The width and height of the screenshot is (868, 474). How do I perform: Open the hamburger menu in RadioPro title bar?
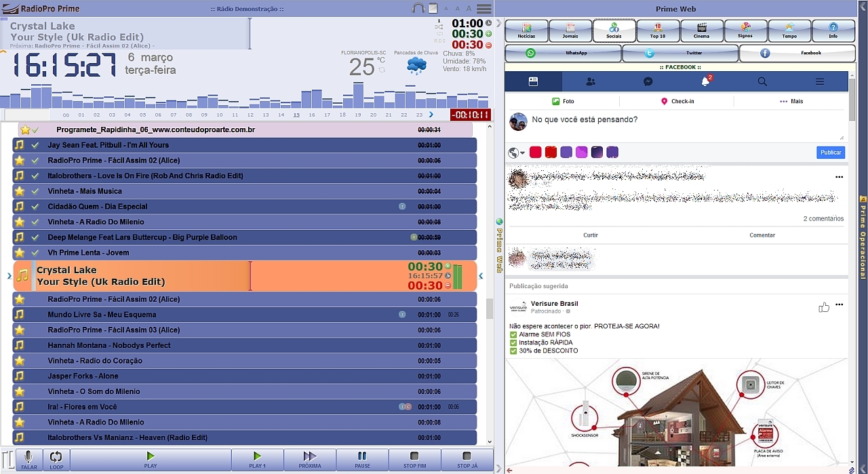(x=484, y=9)
